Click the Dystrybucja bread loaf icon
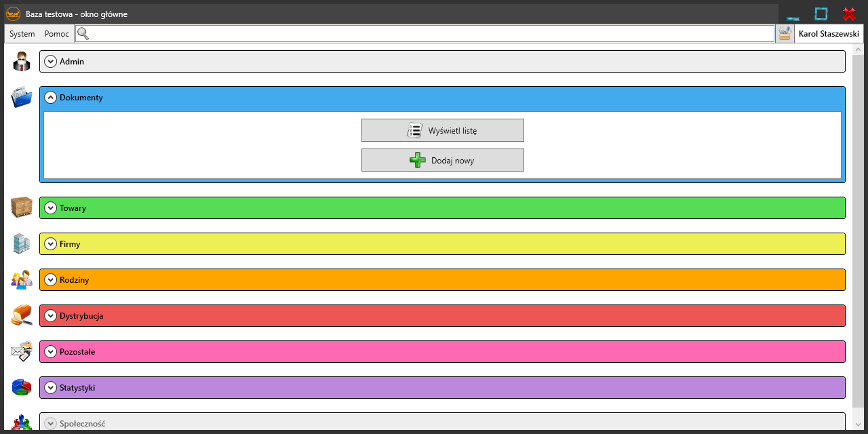This screenshot has height=434, width=868. click(x=22, y=315)
